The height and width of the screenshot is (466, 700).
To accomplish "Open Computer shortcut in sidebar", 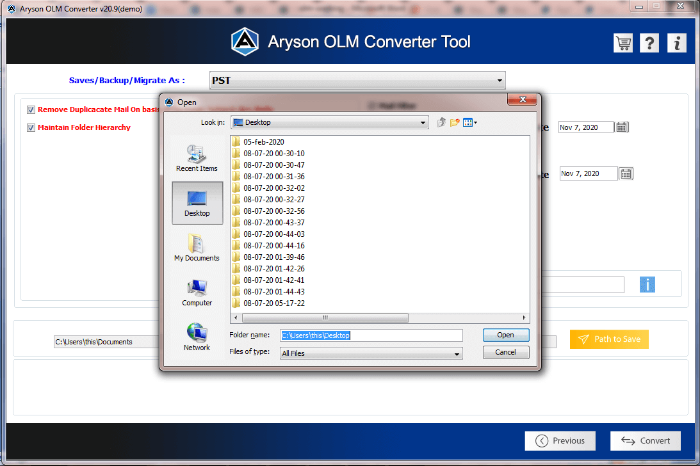I will [x=197, y=292].
